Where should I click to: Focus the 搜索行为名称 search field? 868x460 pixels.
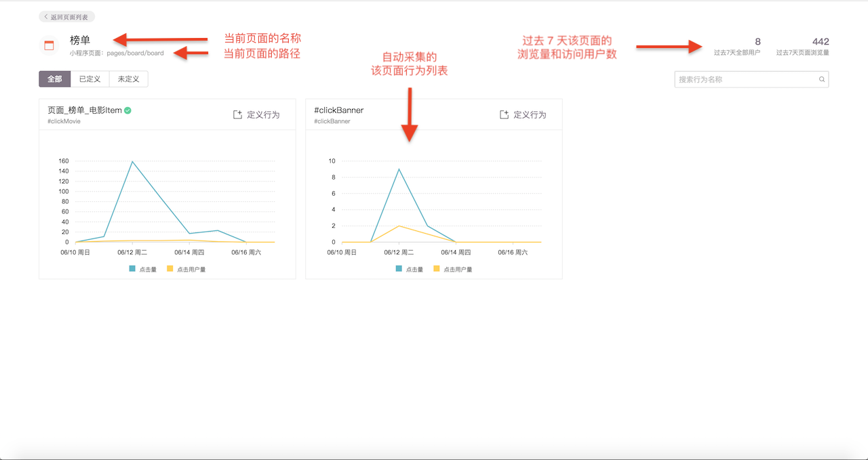pyautogui.click(x=746, y=80)
